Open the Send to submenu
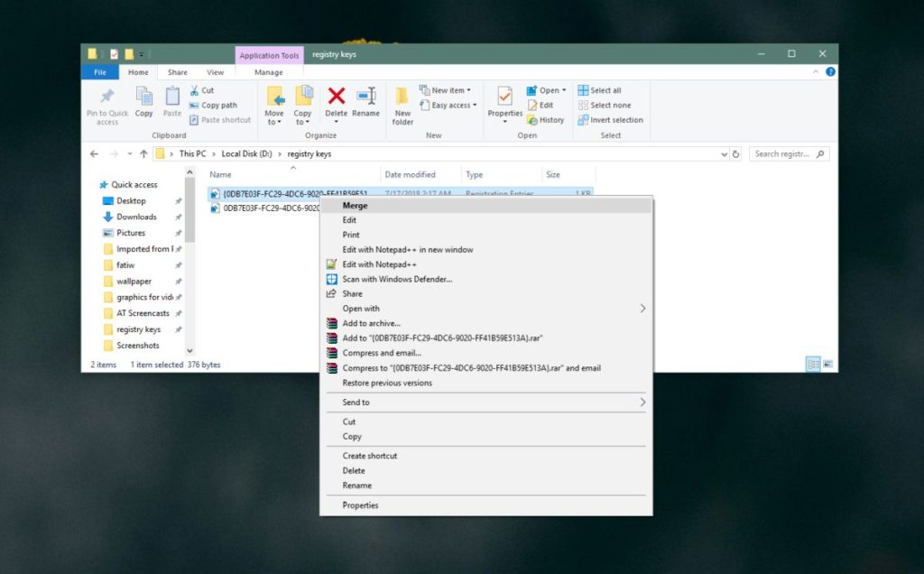Viewport: 924px width, 574px height. (361, 403)
